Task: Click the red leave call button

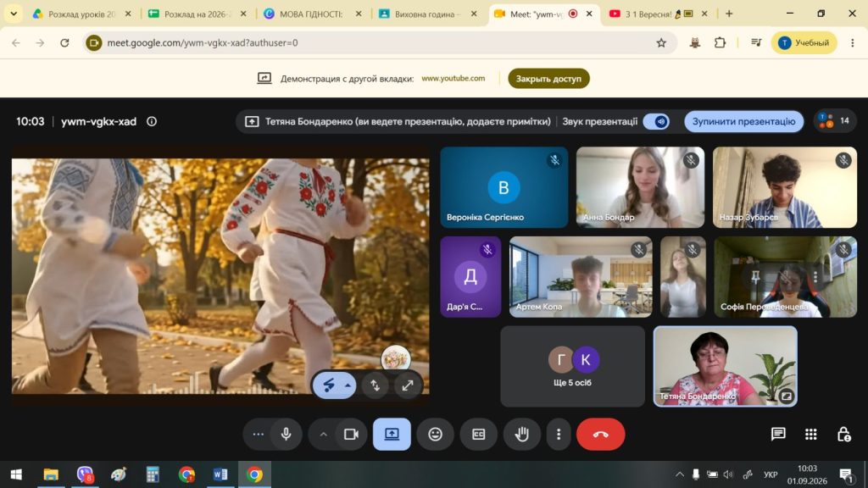Action: (x=601, y=435)
